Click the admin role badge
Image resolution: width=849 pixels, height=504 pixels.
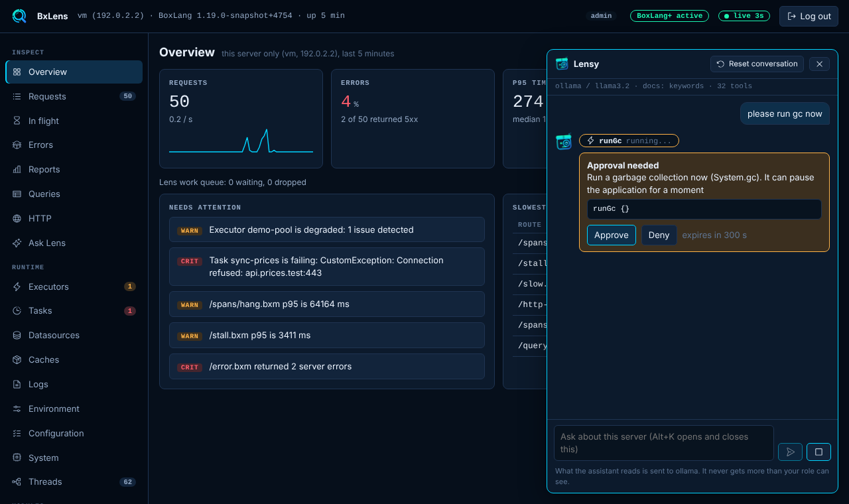(601, 16)
